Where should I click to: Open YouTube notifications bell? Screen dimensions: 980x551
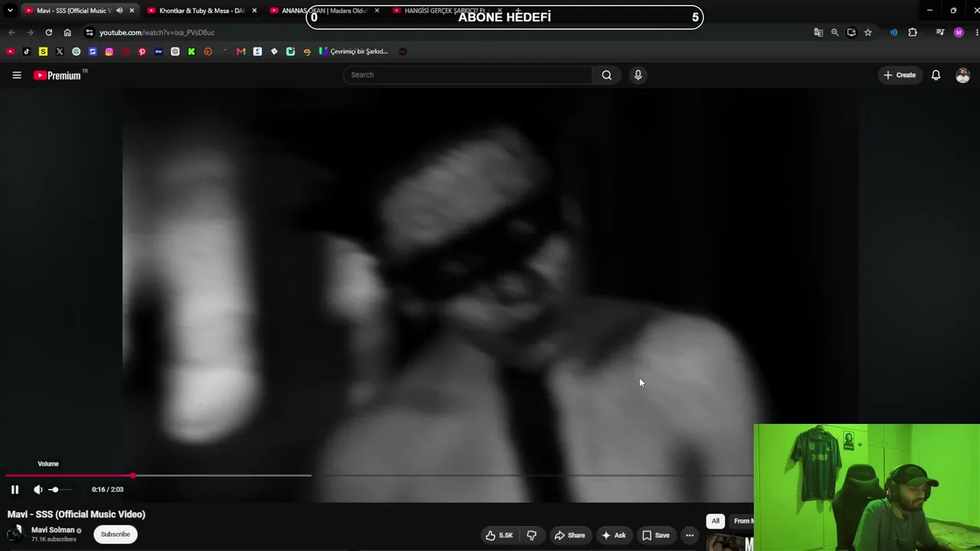pyautogui.click(x=936, y=75)
